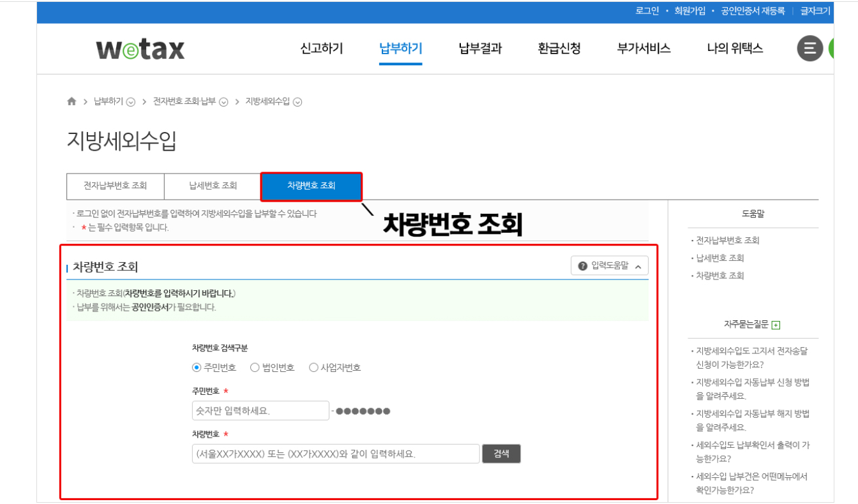Click the 전자번호 조회·납부 breadcrumb text
This screenshot has height=504, width=858.
[184, 101]
